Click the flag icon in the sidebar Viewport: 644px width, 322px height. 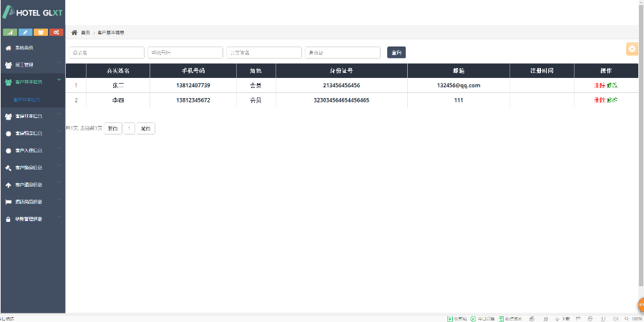8,202
